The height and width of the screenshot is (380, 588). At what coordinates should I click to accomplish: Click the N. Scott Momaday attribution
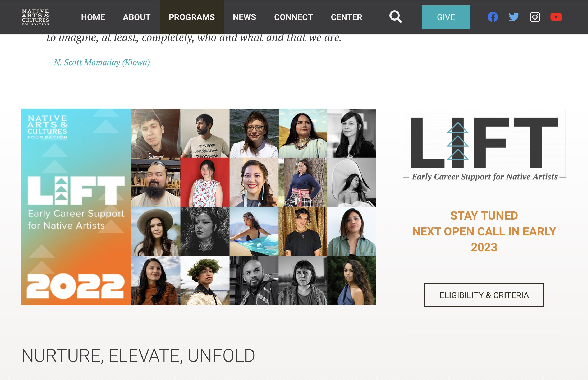98,62
